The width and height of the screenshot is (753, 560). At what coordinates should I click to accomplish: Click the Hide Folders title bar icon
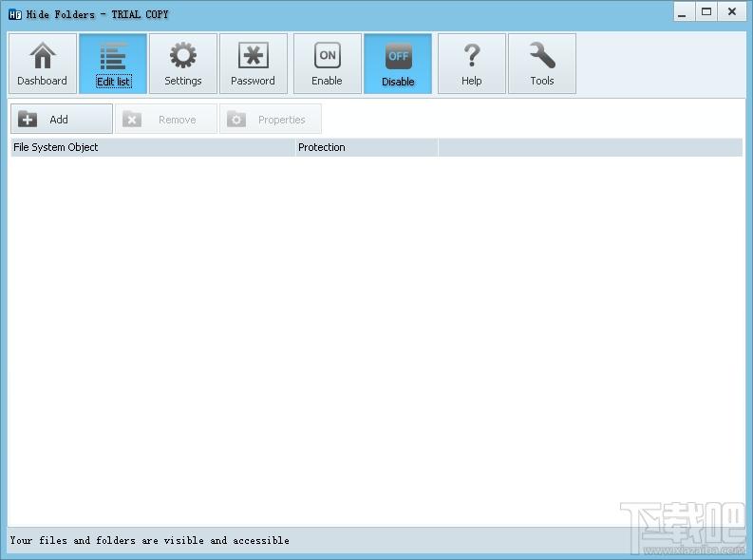15,14
